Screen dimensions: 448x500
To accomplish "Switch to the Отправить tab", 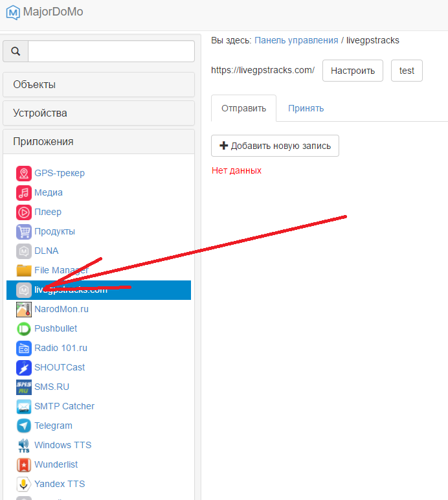I will pos(244,108).
